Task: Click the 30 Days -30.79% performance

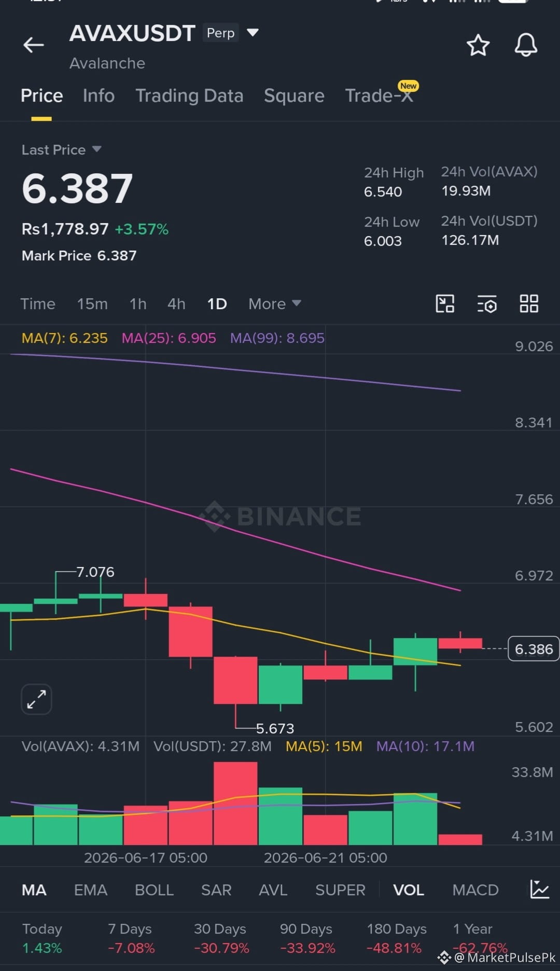Action: click(221, 938)
